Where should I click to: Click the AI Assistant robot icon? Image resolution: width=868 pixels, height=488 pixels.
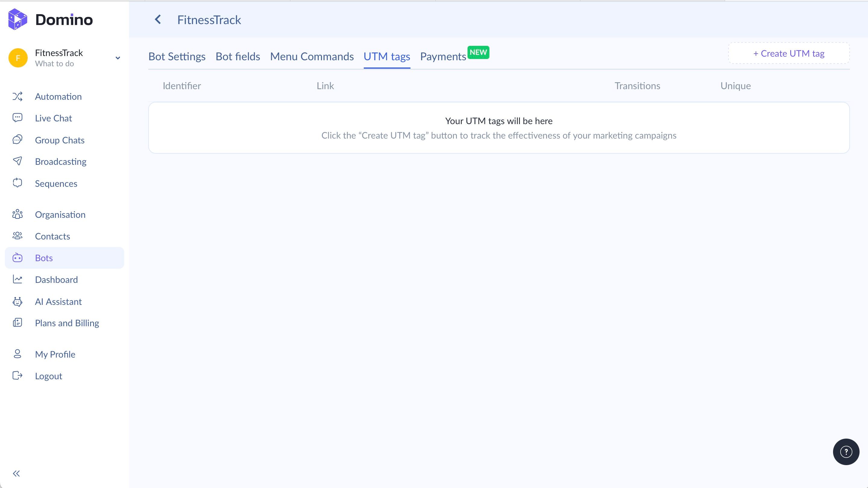pyautogui.click(x=17, y=302)
